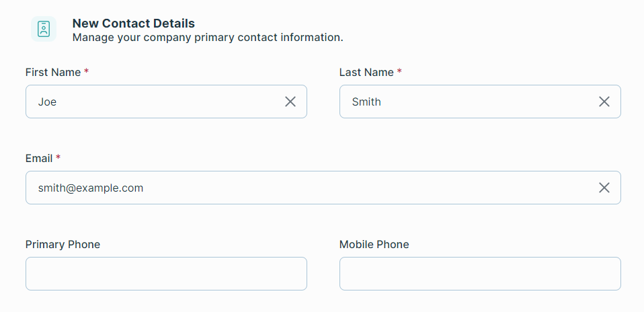Focus the First Name input containing Joe
The height and width of the screenshot is (312, 644).
pyautogui.click(x=155, y=102)
